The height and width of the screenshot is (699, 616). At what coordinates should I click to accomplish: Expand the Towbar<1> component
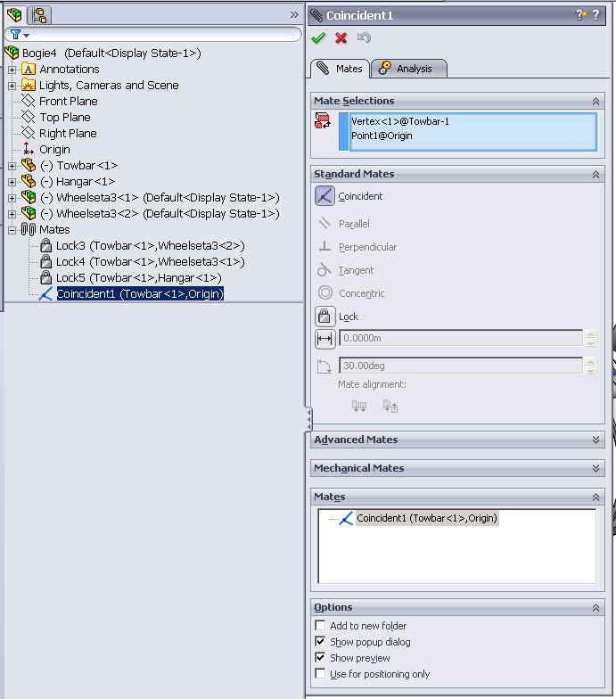(x=12, y=166)
